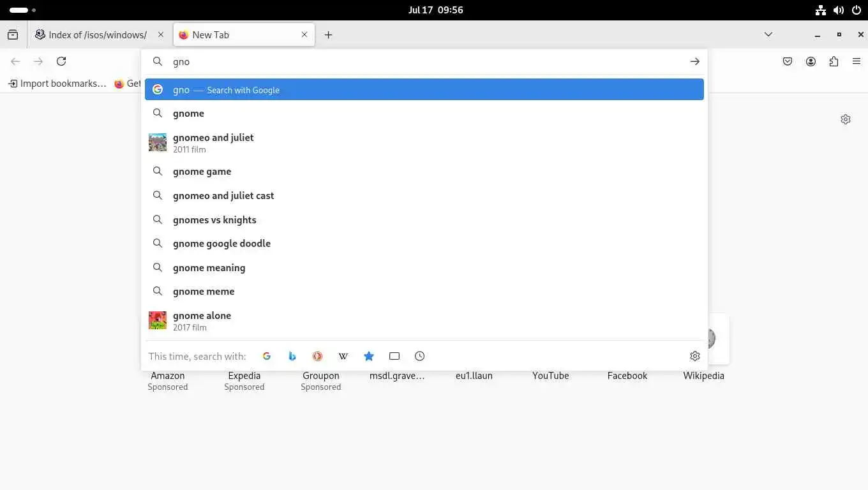Open Firefox application hamburger menu
This screenshot has height=490, width=868.
click(857, 61)
